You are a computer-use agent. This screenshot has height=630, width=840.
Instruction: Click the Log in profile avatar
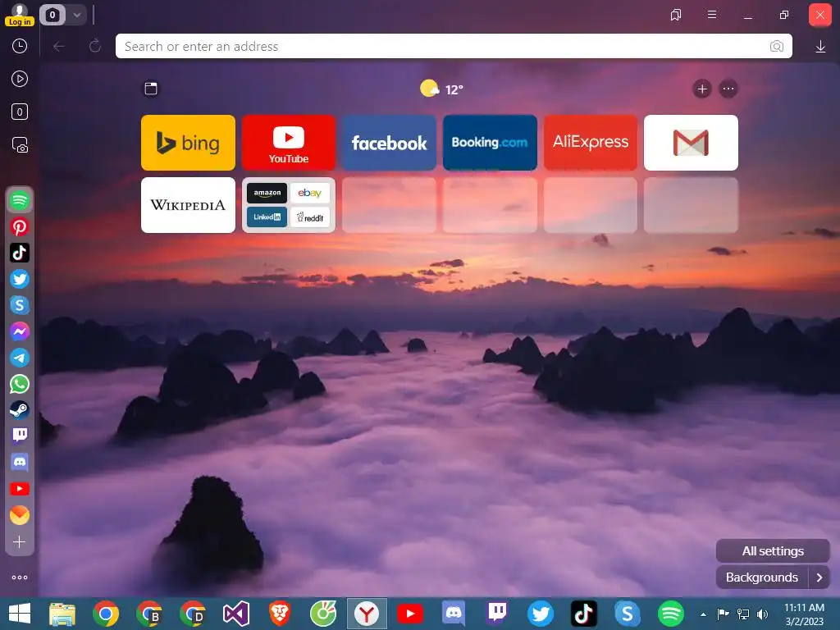tap(20, 14)
